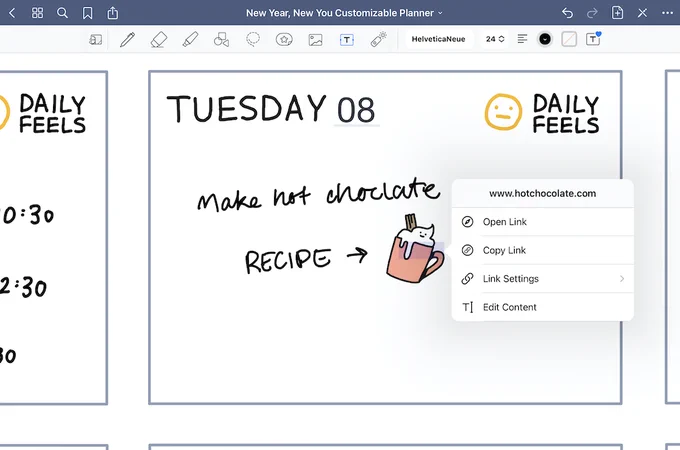Select Edit Content in the popup
This screenshot has width=680, height=450.
tap(543, 307)
